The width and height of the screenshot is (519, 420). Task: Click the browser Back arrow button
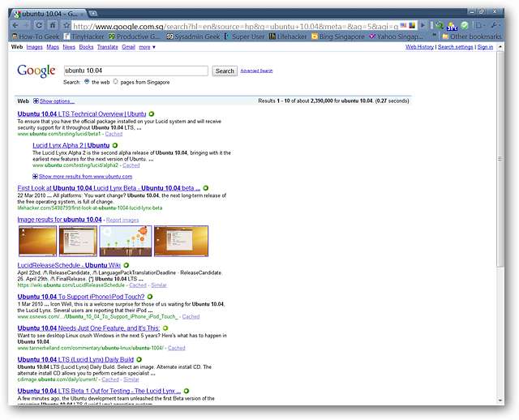coord(15,26)
